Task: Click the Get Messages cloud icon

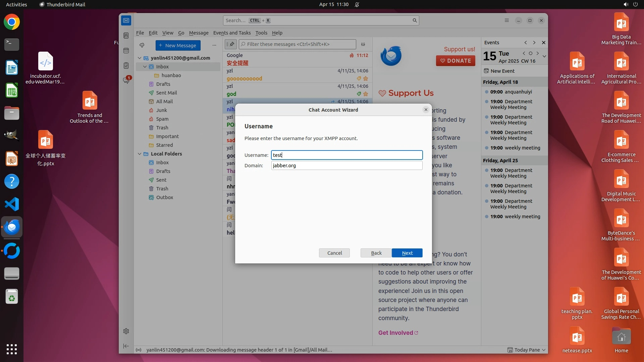Action: pos(142,45)
